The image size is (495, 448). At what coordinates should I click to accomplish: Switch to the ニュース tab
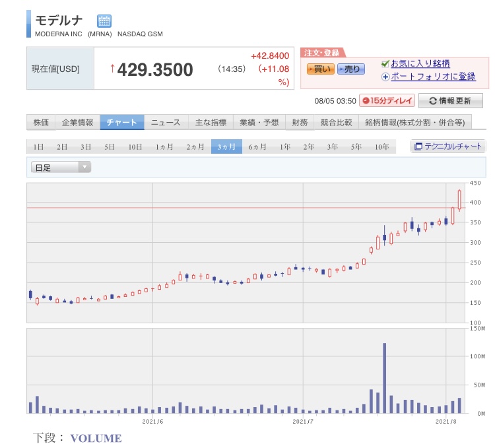point(166,123)
